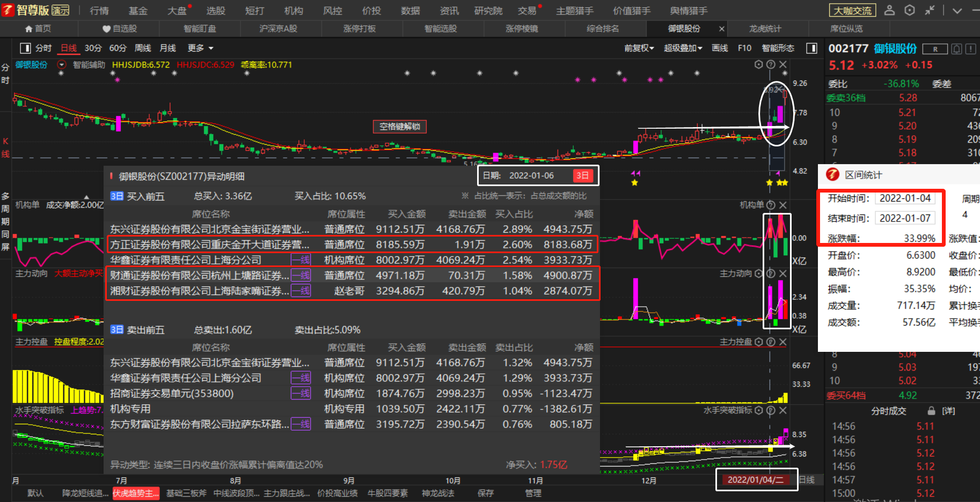The width and height of the screenshot is (980, 502).
Task: Select 伏虎趋势主 template at bottom
Action: click(136, 493)
